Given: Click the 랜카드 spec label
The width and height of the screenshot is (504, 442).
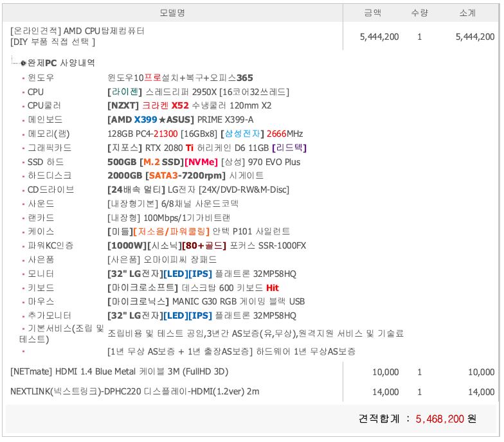Looking at the screenshot, I should click(41, 218).
